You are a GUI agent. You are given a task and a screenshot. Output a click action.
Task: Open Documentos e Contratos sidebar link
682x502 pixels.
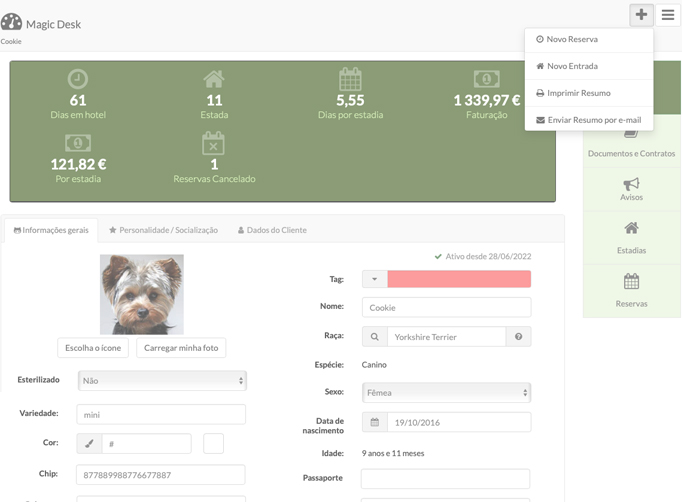[x=631, y=146]
